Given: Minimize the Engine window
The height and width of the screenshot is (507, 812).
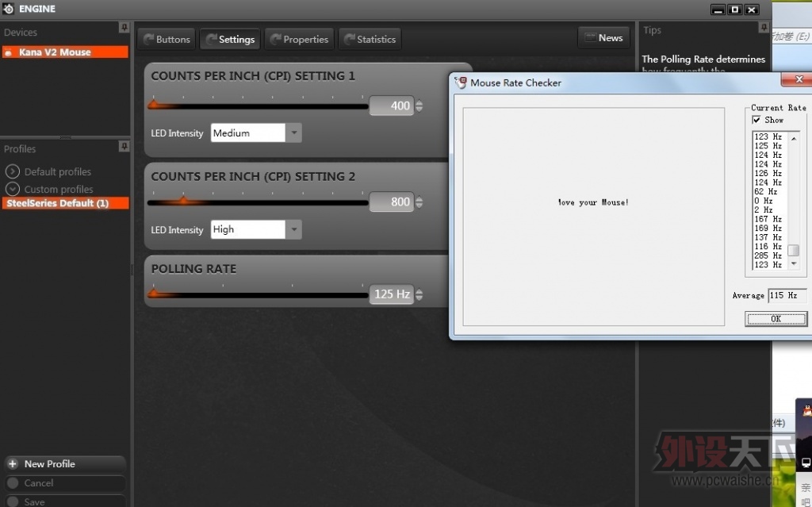Looking at the screenshot, I should pyautogui.click(x=718, y=10).
